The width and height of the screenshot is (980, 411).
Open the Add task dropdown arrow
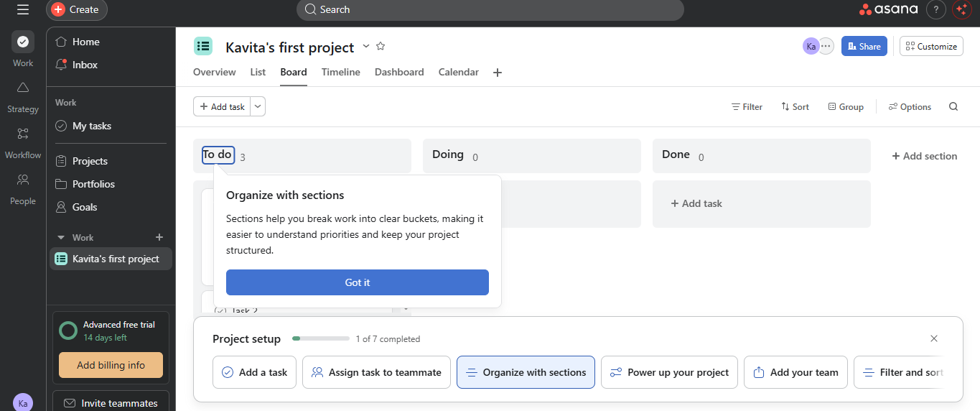coord(258,106)
